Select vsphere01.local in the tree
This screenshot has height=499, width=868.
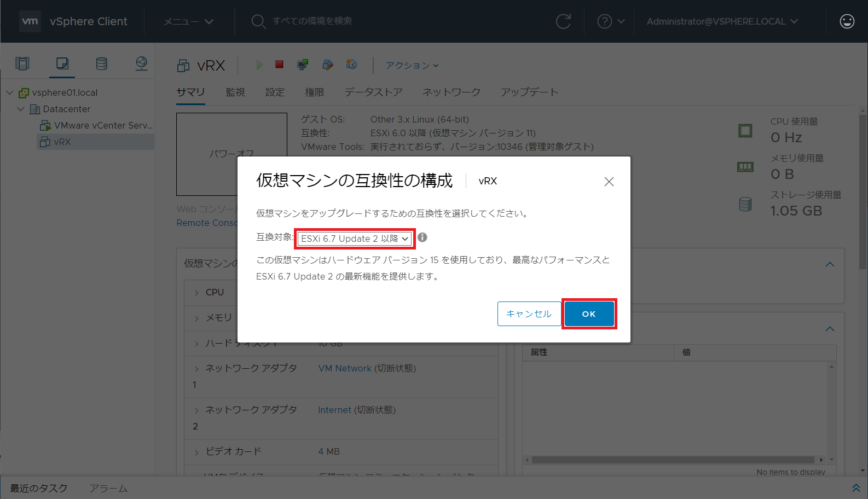click(65, 92)
